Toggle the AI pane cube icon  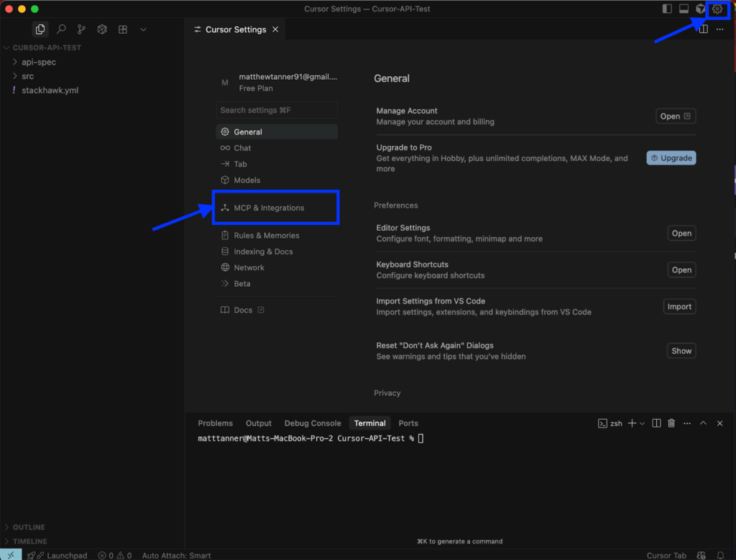tap(700, 9)
